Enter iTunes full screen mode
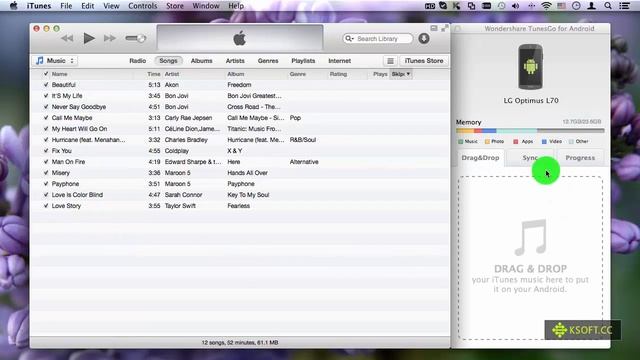Screen dimensions: 640x360 tap(444, 28)
